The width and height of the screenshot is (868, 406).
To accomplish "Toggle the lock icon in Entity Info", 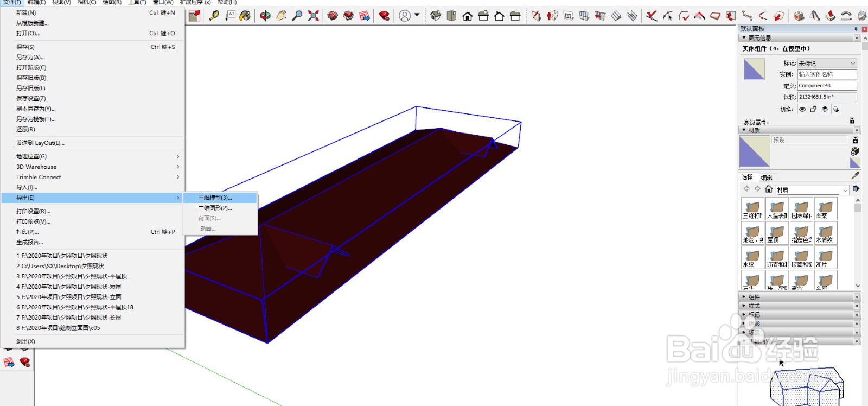I will point(813,109).
